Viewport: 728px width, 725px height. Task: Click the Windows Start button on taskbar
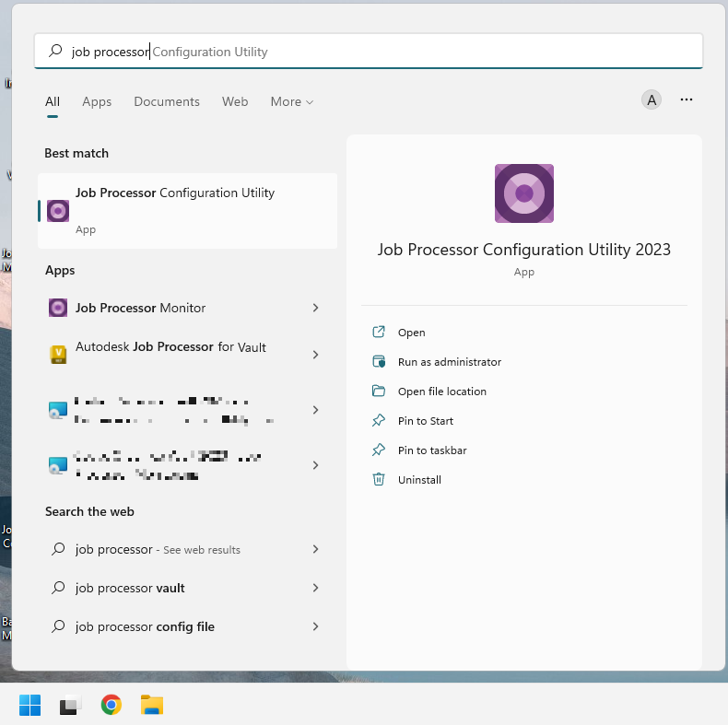tap(30, 705)
